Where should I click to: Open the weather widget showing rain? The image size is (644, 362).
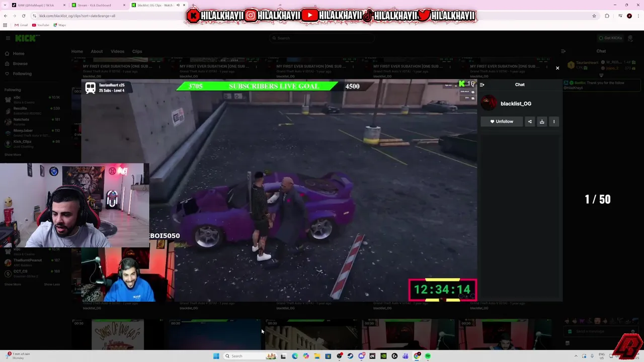[18, 356]
